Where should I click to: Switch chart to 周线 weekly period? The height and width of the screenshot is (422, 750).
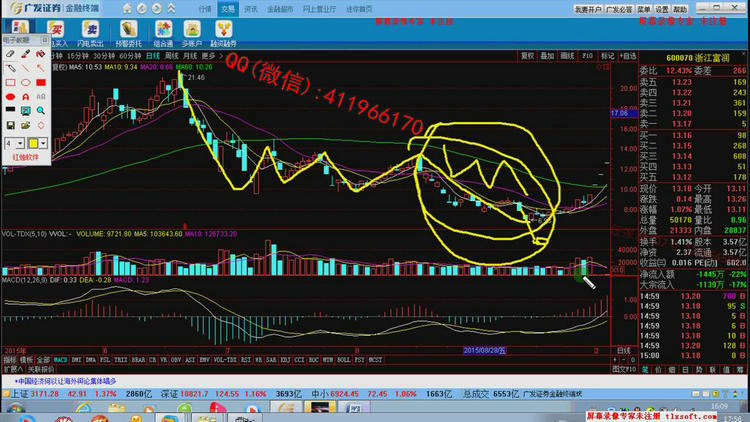point(171,56)
